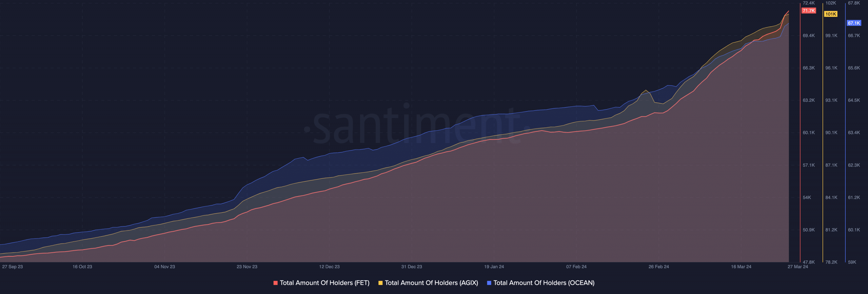Click the 69.4K FET axis label

809,36
